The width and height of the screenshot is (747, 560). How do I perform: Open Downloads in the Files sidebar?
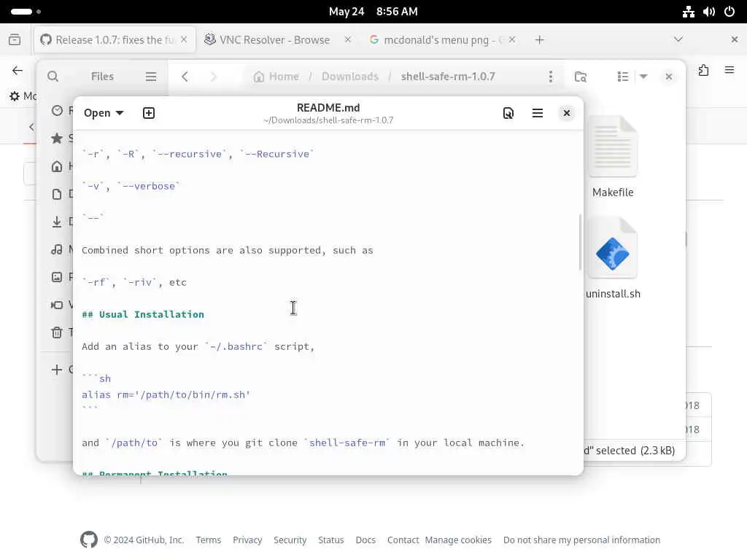57,222
